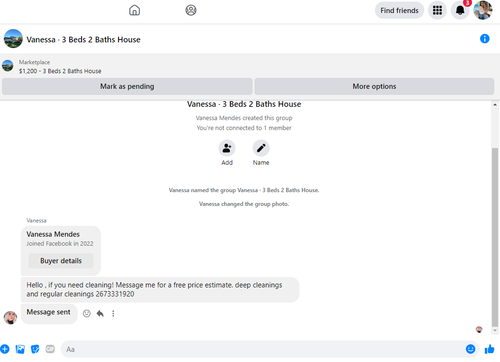Attach a photo with the image icon

pyautogui.click(x=20, y=349)
